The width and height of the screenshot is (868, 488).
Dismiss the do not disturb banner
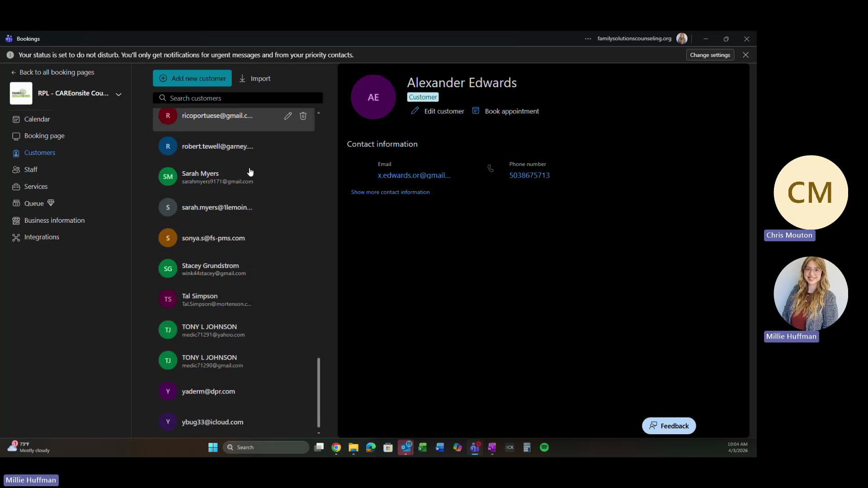746,55
